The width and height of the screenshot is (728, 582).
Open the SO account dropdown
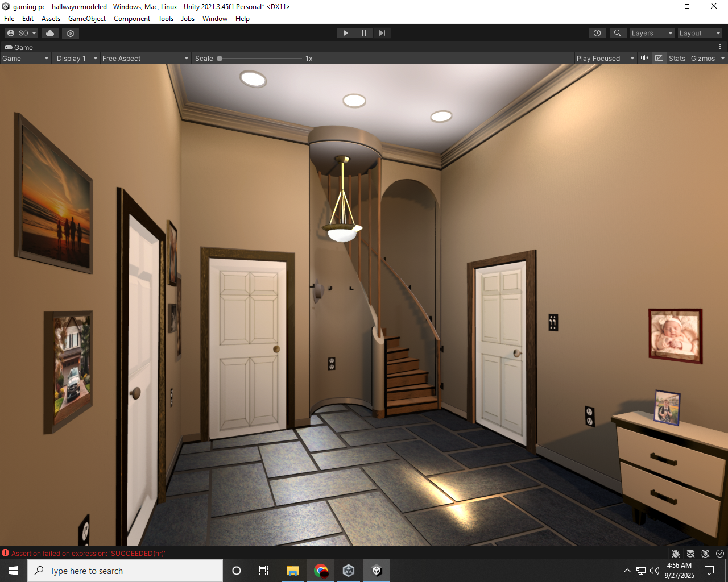click(22, 33)
